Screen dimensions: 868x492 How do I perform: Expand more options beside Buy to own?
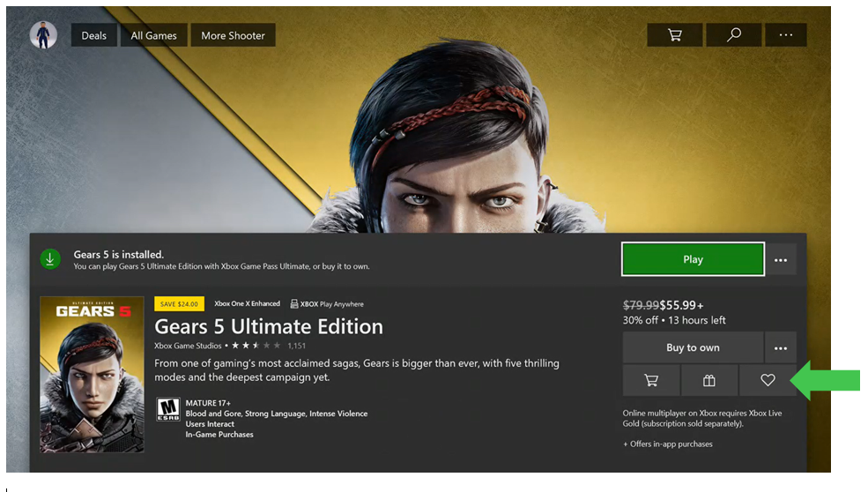[781, 348]
